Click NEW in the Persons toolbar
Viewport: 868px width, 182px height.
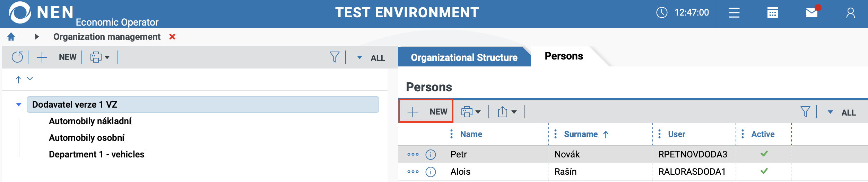(426, 111)
